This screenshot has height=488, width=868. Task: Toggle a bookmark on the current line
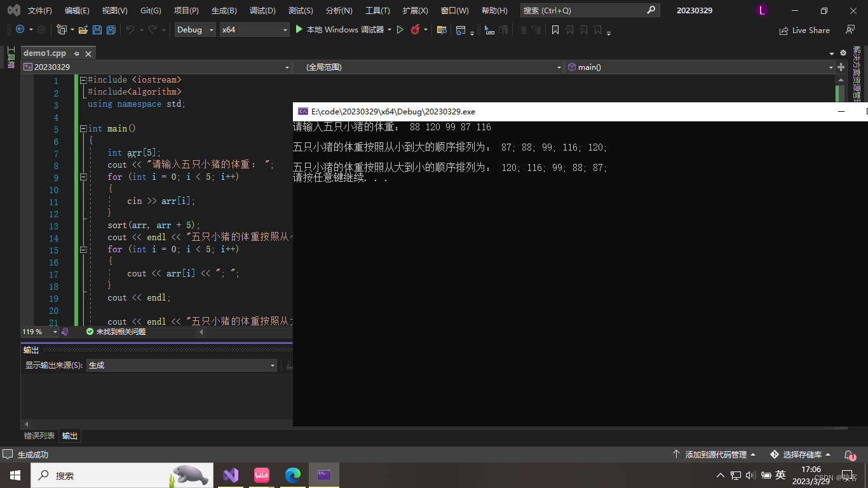555,30
